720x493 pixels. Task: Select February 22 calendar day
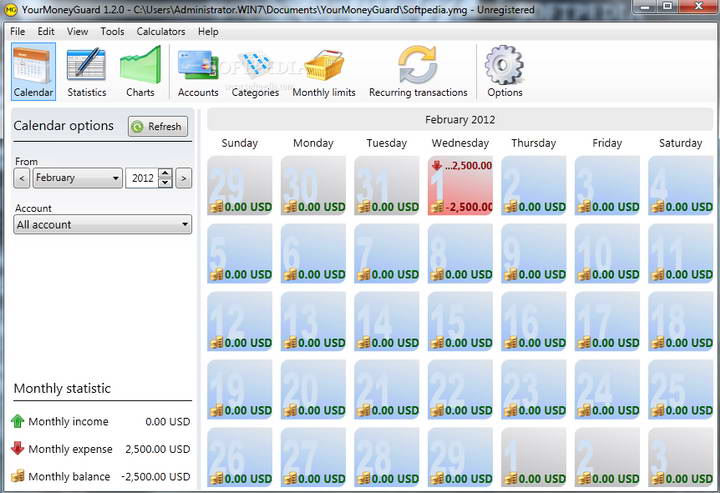(460, 389)
